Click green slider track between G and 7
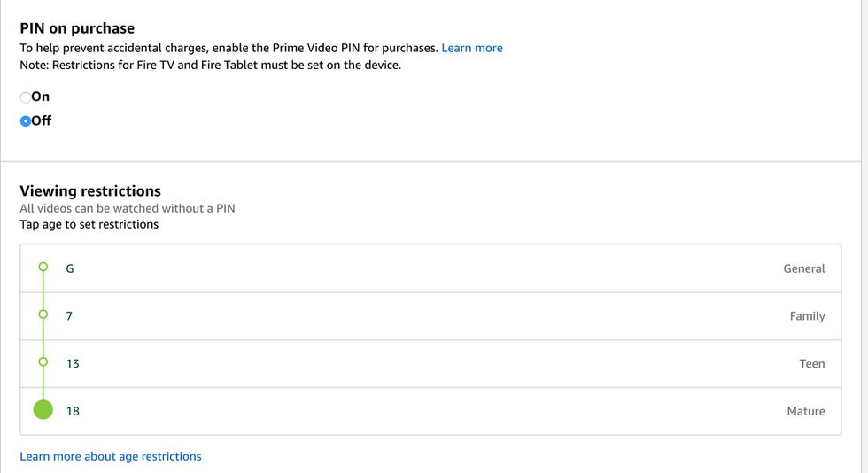This screenshot has height=473, width=868. 43,291
